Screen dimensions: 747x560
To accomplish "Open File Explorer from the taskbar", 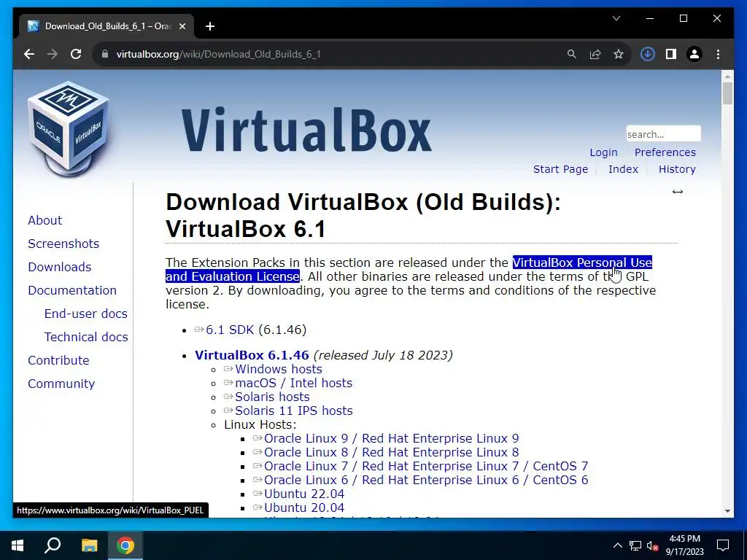I will pos(89,545).
